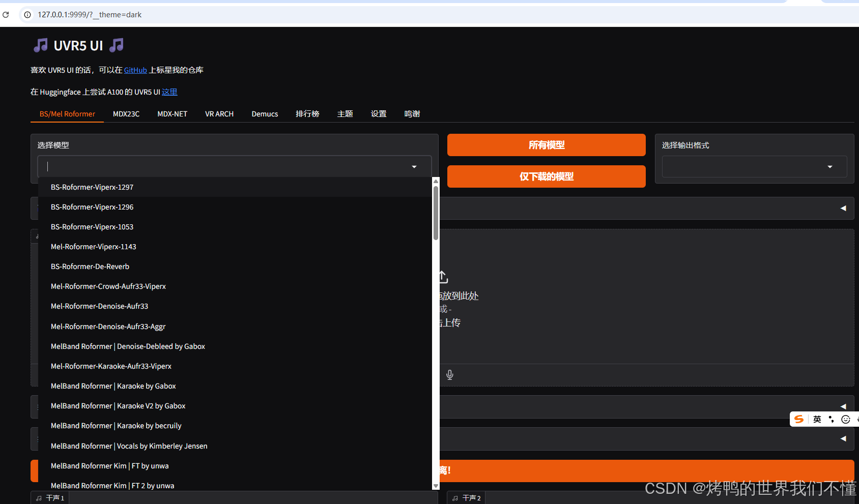Select MelBand Roformer Denoise-Debleed by Gabox
The width and height of the screenshot is (859, 504).
(235, 346)
